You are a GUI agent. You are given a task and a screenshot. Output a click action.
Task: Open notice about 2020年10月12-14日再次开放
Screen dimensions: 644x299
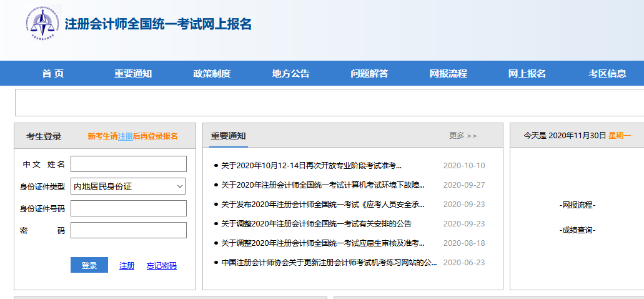click(x=311, y=166)
